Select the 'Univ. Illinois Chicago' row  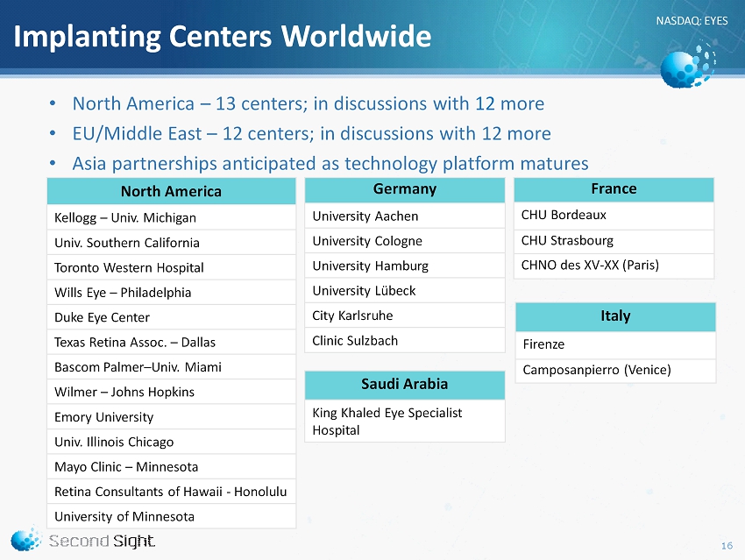coord(172,442)
